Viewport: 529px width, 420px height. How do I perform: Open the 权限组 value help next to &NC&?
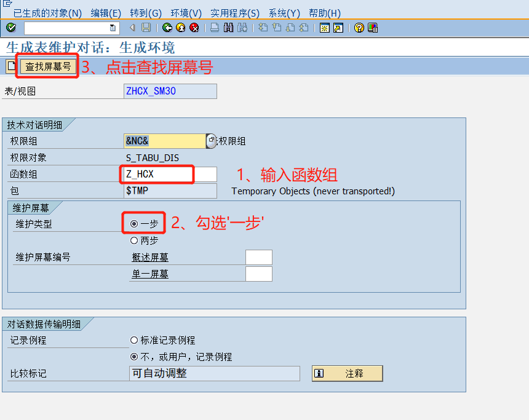click(x=210, y=141)
